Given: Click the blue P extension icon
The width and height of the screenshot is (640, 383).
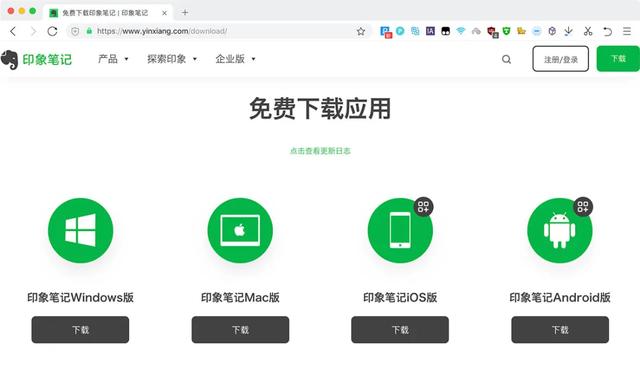Looking at the screenshot, I should click(385, 31).
